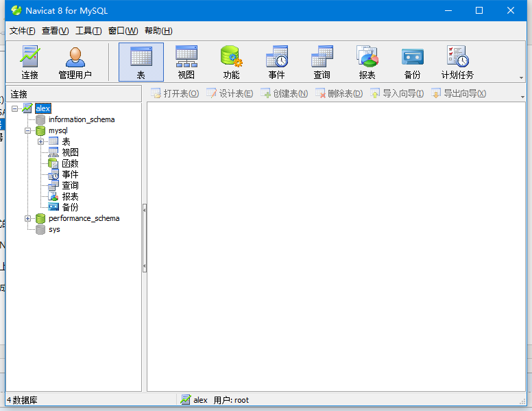This screenshot has width=532, height=411.
Task: Click the panel splitter collapse handle
Action: tap(145, 238)
